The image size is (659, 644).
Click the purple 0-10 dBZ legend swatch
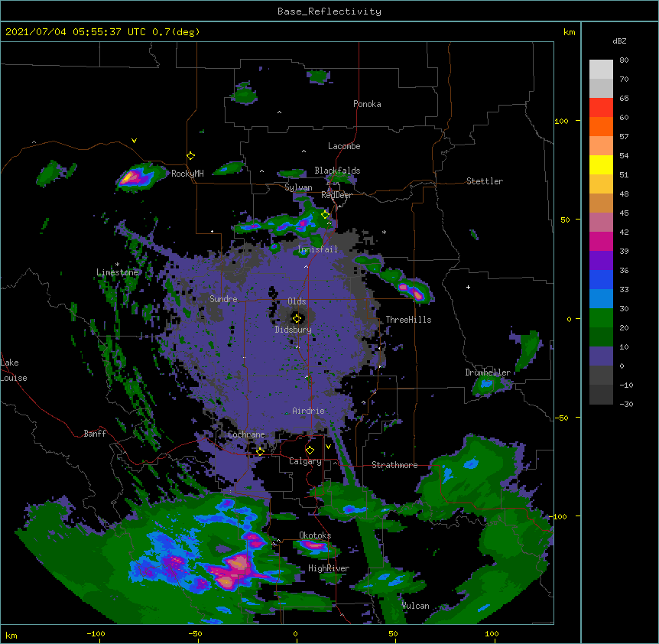tap(601, 356)
